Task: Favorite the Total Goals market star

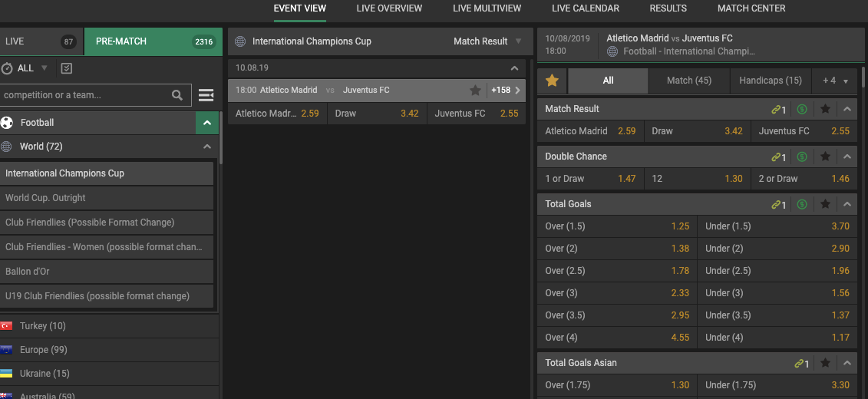Action: click(x=825, y=204)
